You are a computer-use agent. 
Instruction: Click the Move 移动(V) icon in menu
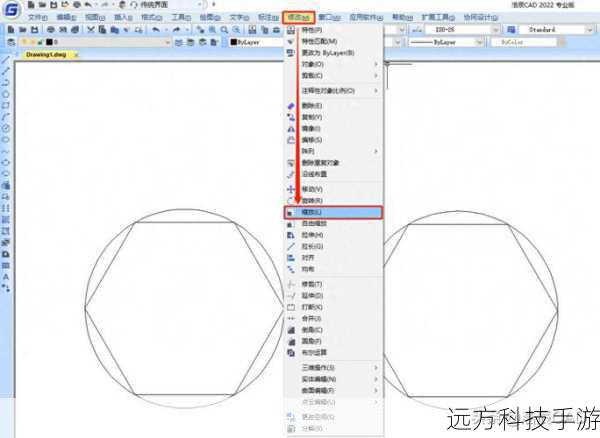[x=291, y=189]
